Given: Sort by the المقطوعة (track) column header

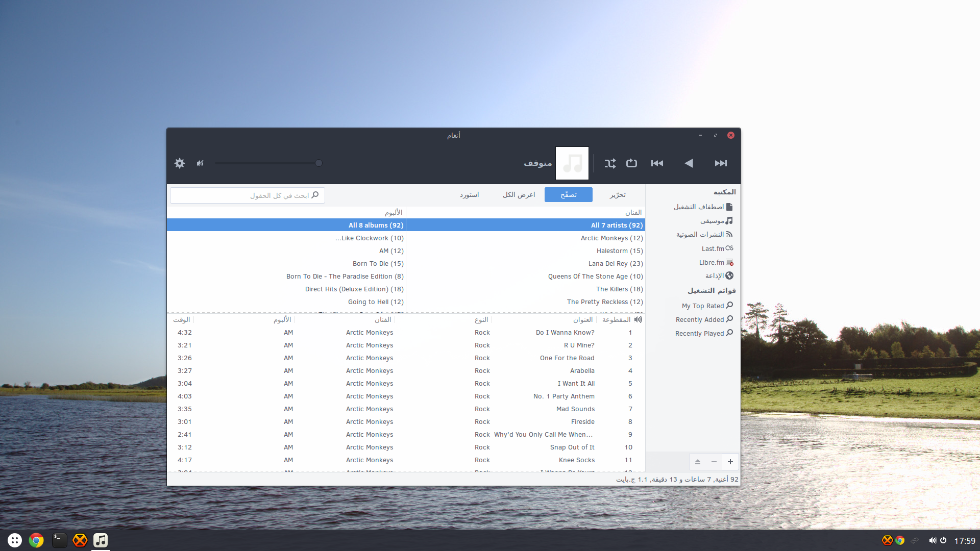Looking at the screenshot, I should point(616,320).
